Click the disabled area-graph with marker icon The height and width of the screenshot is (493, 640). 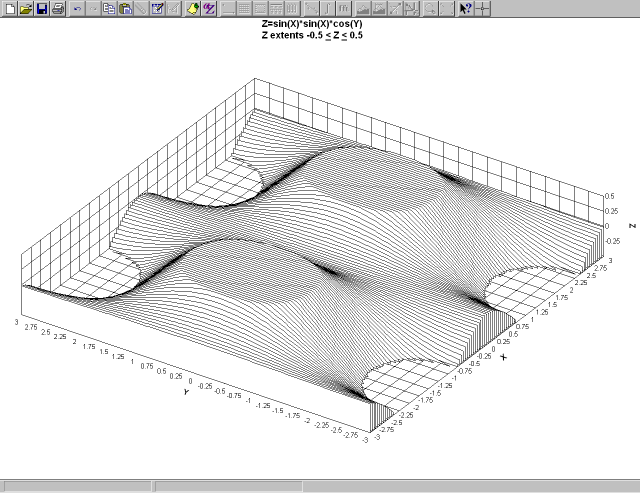[379, 9]
